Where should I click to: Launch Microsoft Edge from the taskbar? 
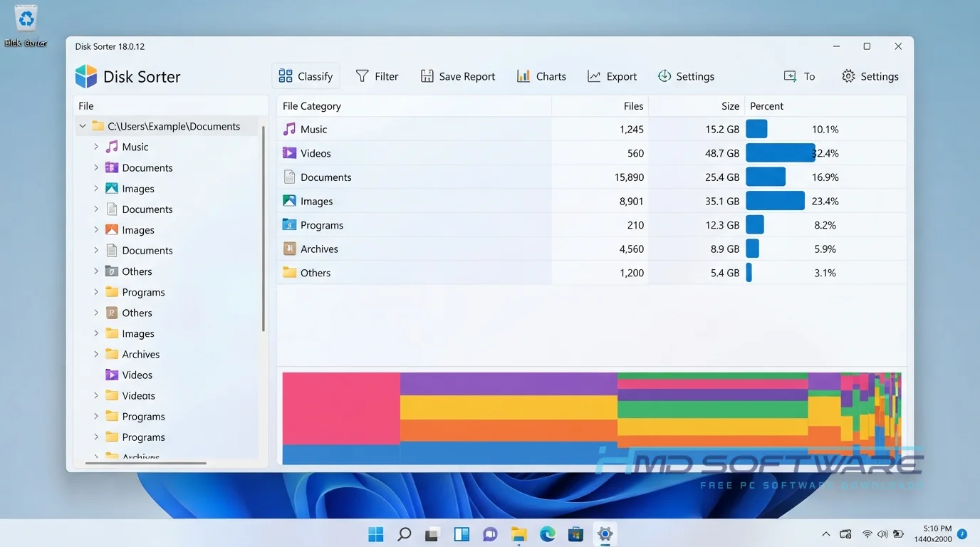tap(547, 534)
